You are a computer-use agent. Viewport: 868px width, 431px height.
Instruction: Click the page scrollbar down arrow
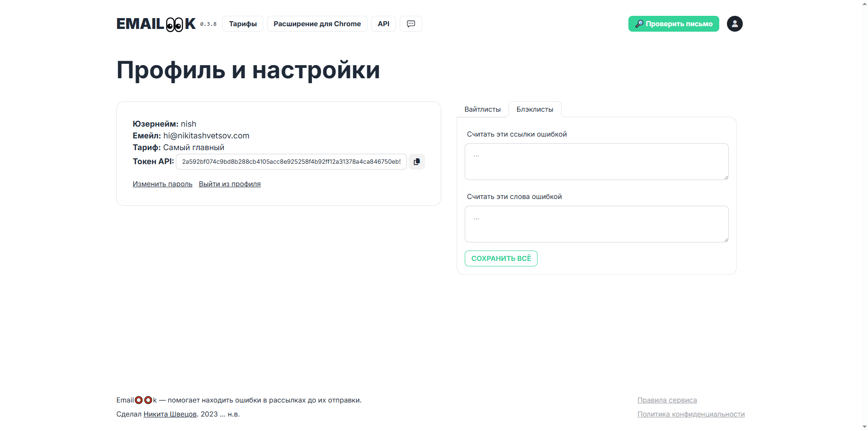click(864, 427)
